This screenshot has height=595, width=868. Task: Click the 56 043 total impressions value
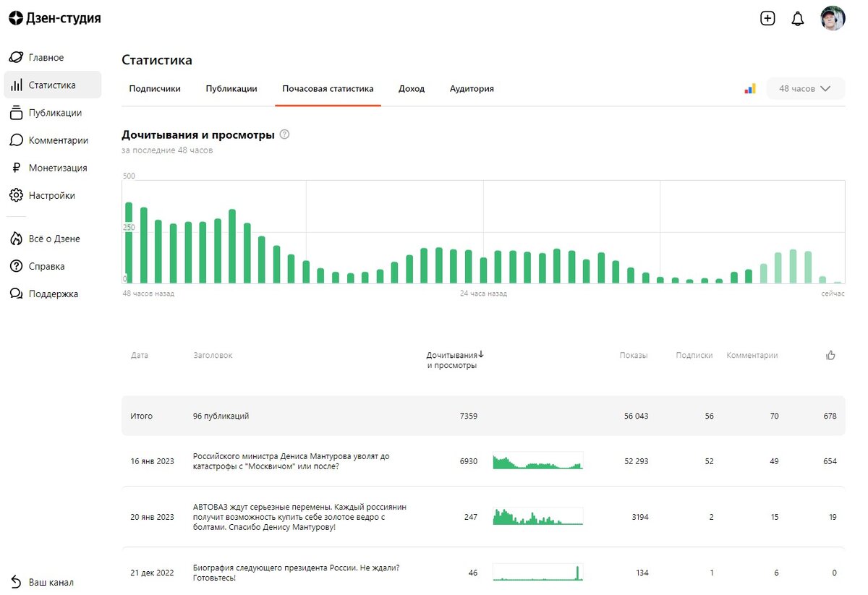pos(636,416)
